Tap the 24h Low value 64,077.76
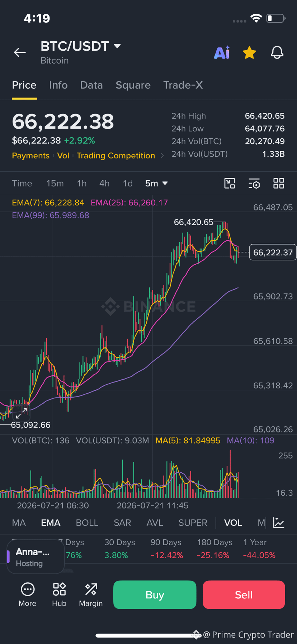 coord(265,129)
